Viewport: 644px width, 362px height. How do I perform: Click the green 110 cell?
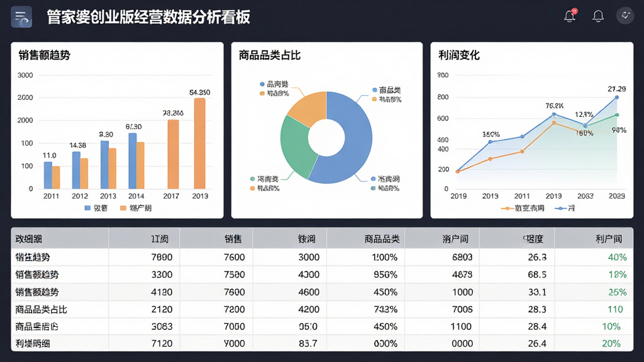pos(615,309)
